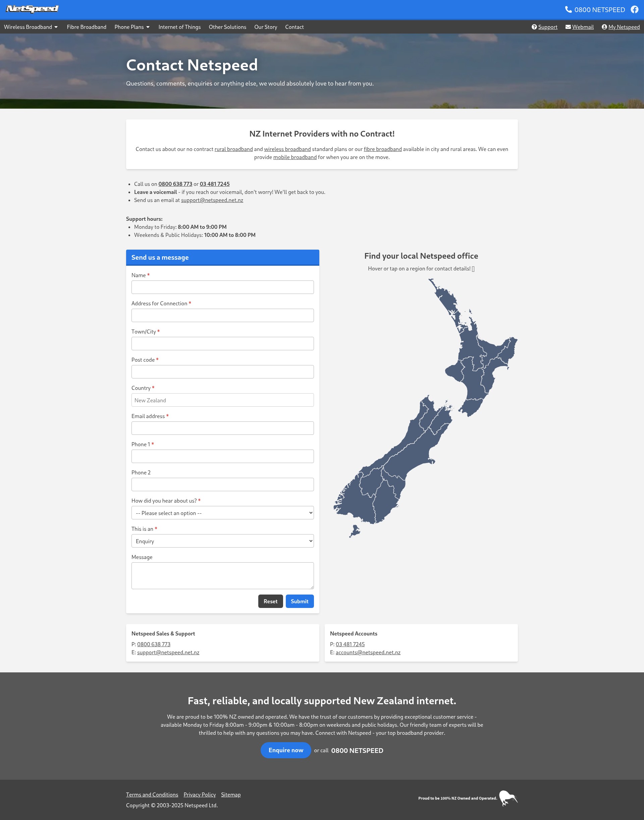Submit the message form

tap(300, 601)
